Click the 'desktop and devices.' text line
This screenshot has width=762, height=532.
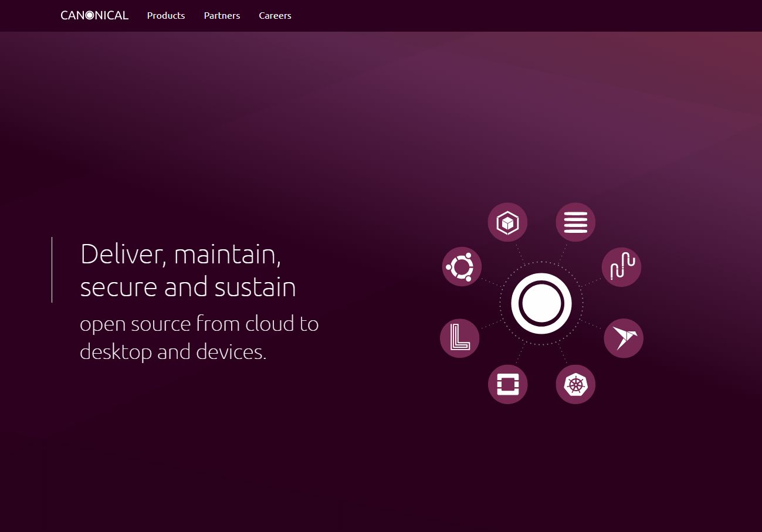point(173,352)
